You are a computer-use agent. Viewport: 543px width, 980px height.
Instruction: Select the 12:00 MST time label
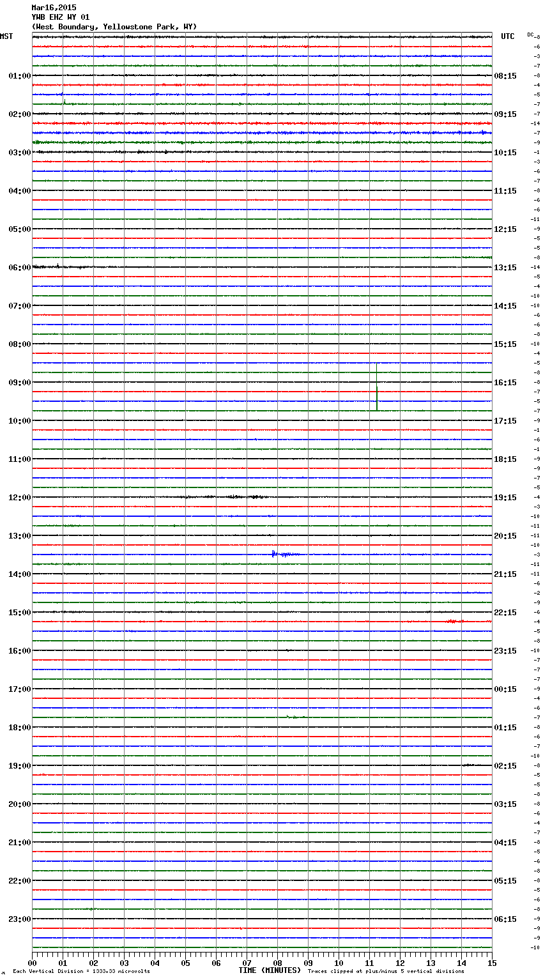point(20,498)
